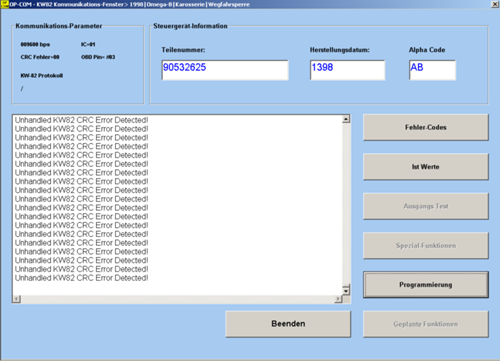500x361 pixels.
Task: Click the Alpha Code label
Action: click(x=427, y=50)
